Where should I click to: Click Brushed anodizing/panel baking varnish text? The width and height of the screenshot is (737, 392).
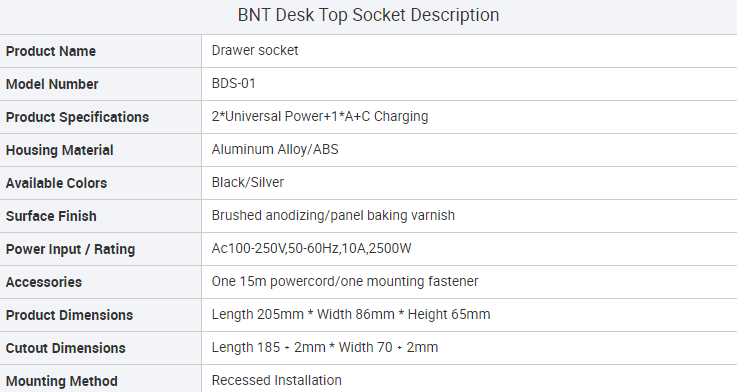click(x=333, y=215)
